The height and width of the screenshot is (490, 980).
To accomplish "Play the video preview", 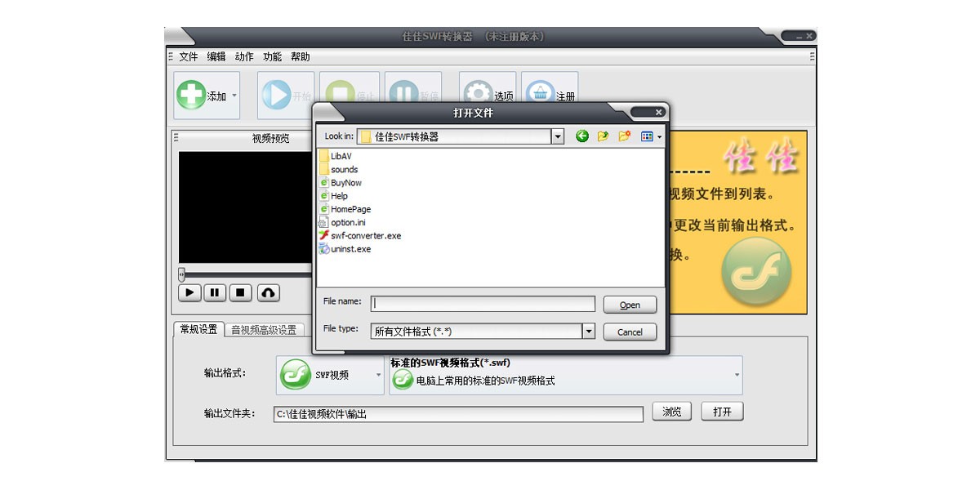I will pos(189,292).
